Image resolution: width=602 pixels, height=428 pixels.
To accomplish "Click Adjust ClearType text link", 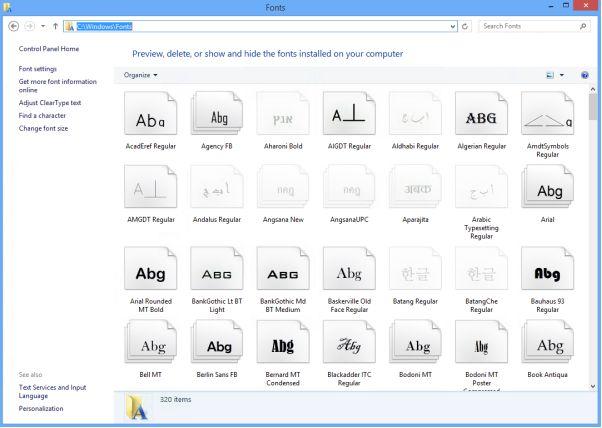I will pyautogui.click(x=50, y=103).
